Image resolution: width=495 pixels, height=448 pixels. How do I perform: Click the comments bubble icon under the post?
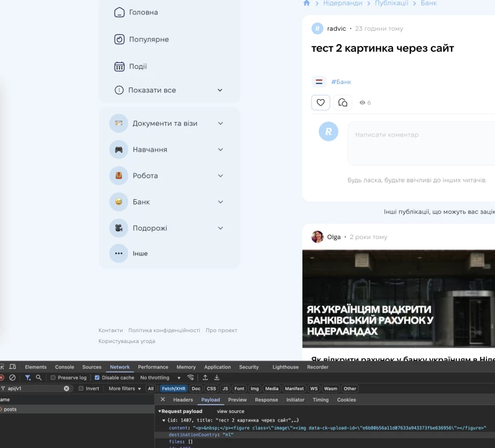pyautogui.click(x=343, y=103)
